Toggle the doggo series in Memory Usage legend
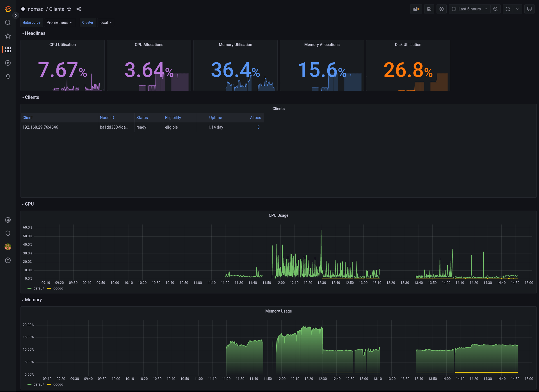The image size is (539, 392). [x=58, y=384]
